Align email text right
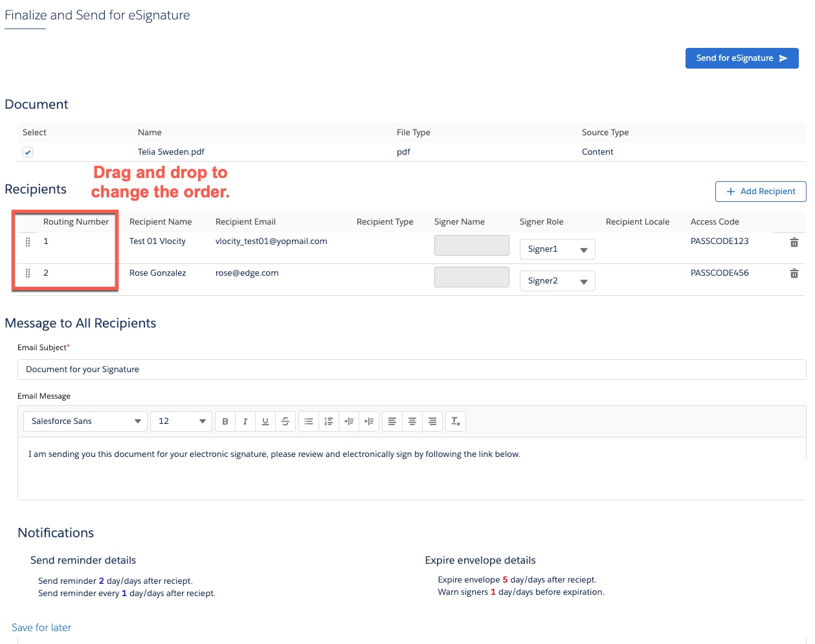 pyautogui.click(x=432, y=421)
